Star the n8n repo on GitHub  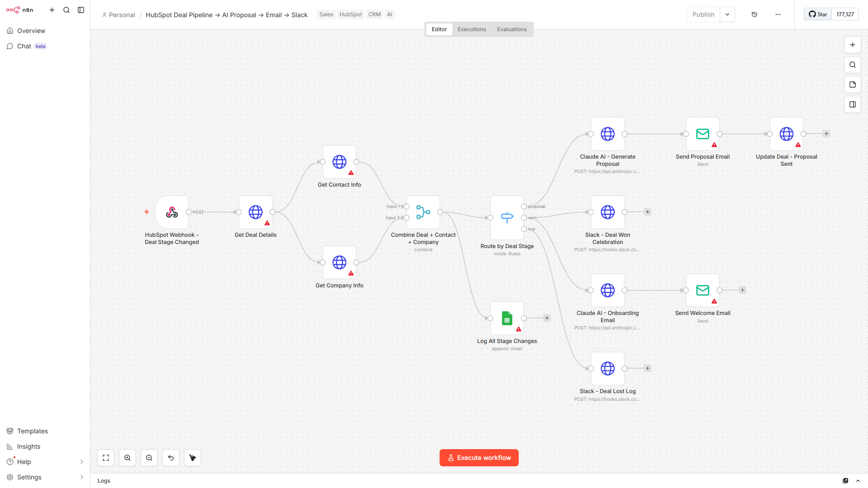[817, 14]
